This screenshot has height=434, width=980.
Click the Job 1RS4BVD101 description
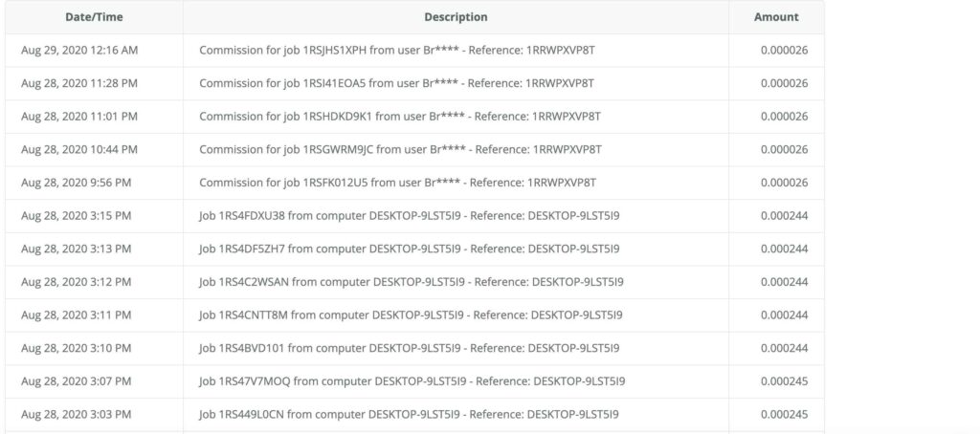click(409, 348)
